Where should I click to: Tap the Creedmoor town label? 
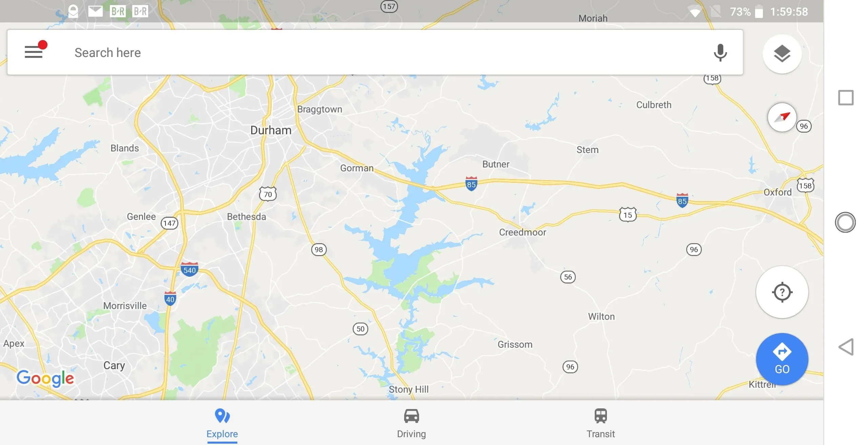click(x=522, y=232)
